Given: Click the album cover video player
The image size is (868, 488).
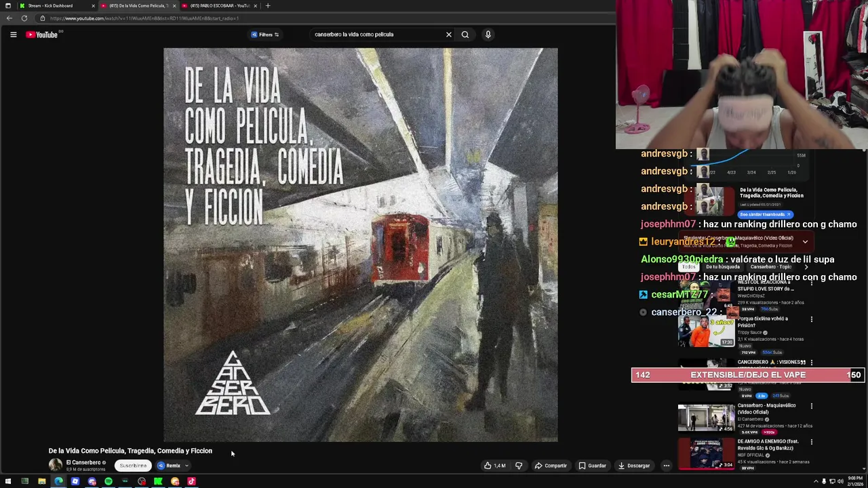Looking at the screenshot, I should [x=361, y=245].
